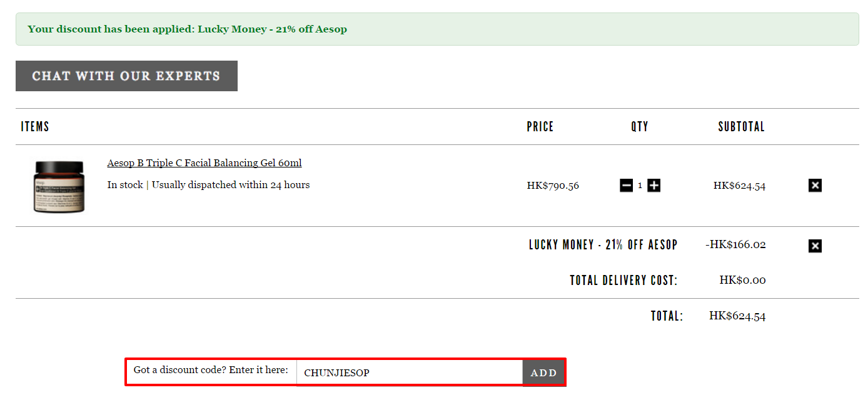Click the SUBTOTAL column header
The image size is (868, 400).
(742, 126)
